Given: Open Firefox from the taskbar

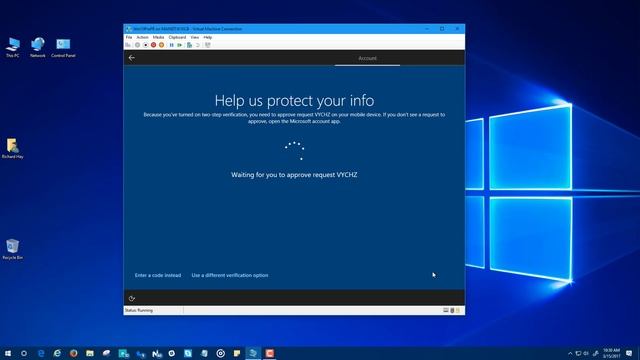Looking at the screenshot, I should point(73,353).
